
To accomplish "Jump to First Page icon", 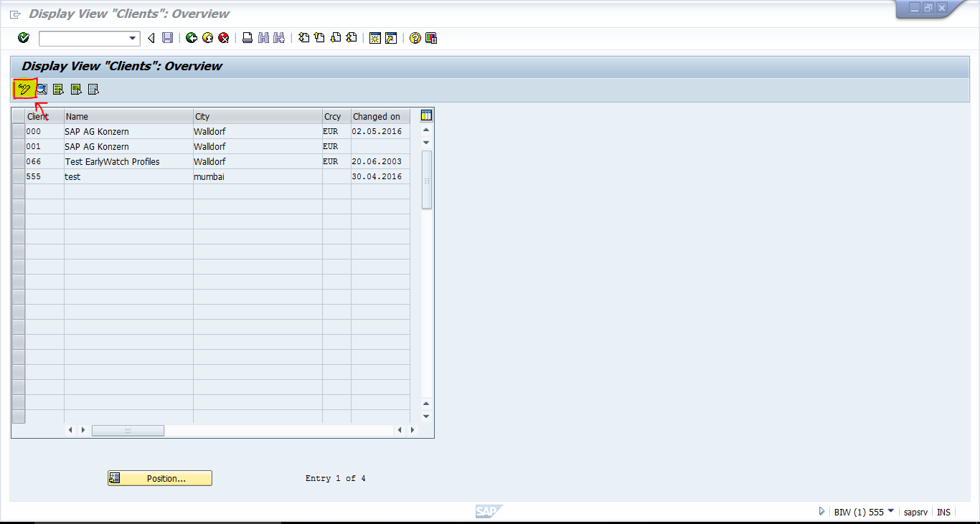I will (x=303, y=38).
